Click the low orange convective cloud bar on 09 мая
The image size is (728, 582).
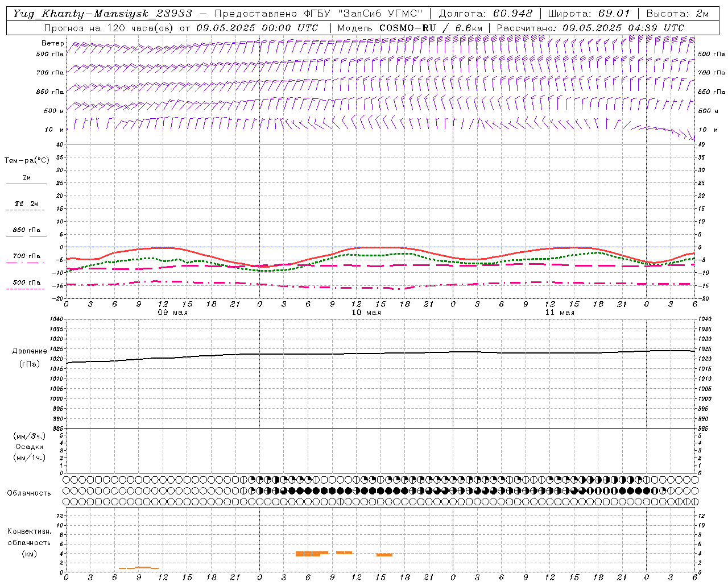[x=139, y=568]
